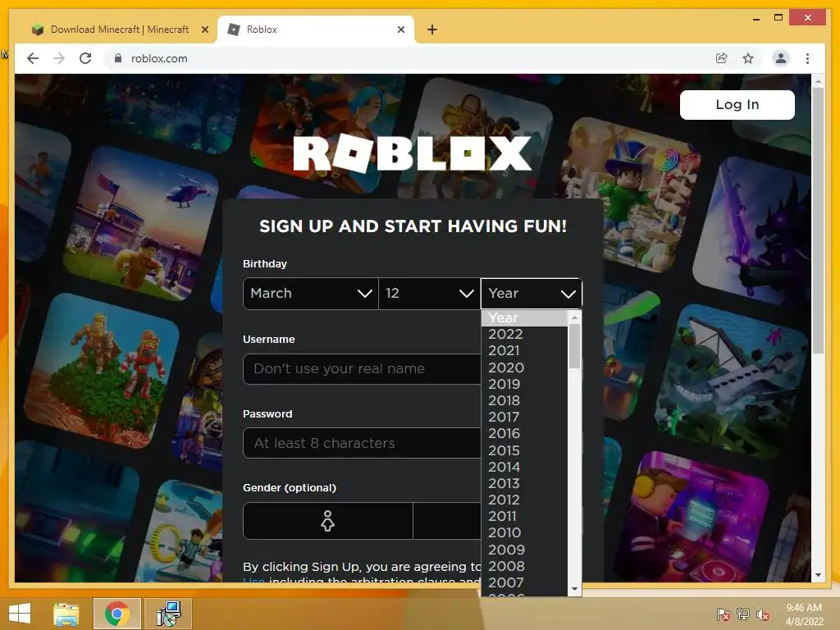
Task: Click the year list scrollbar thumb
Action: coord(574,347)
